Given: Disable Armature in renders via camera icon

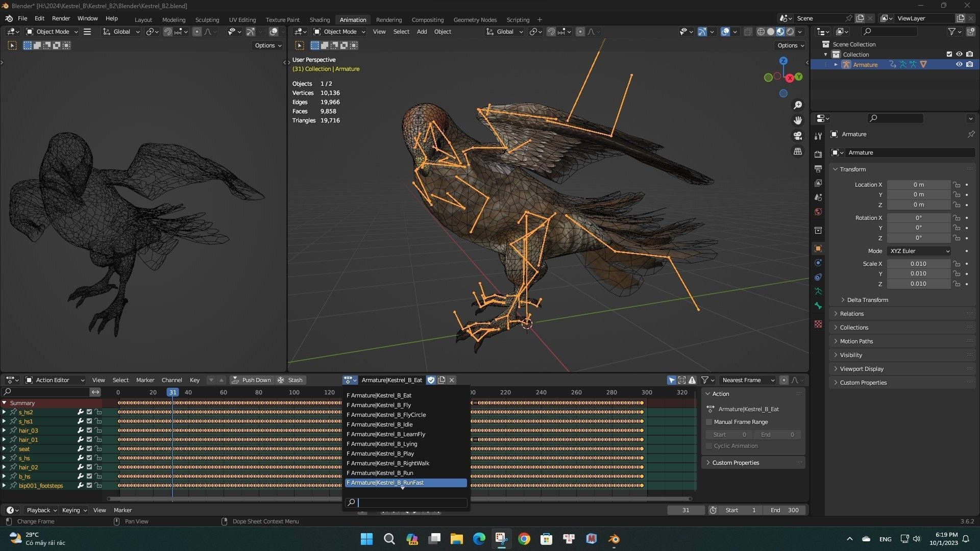Looking at the screenshot, I should tap(969, 64).
